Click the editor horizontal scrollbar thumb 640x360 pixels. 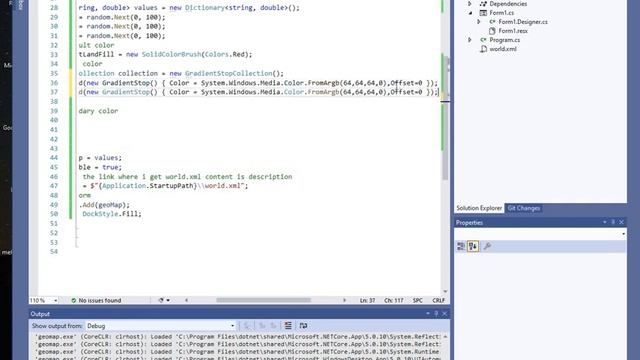(263, 300)
